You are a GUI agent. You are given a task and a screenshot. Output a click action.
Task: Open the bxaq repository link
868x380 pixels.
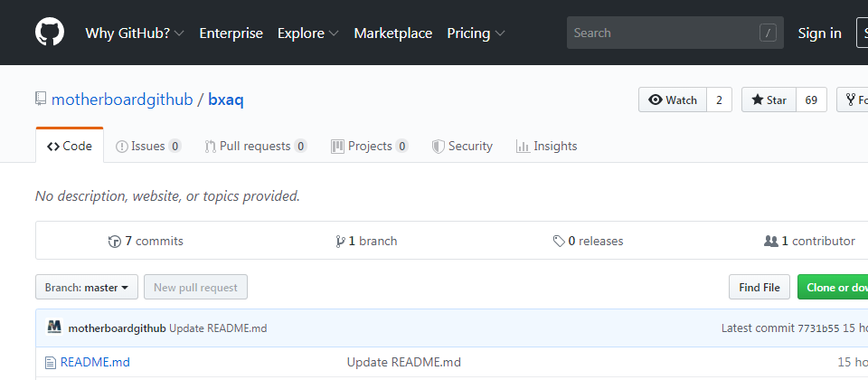click(226, 100)
